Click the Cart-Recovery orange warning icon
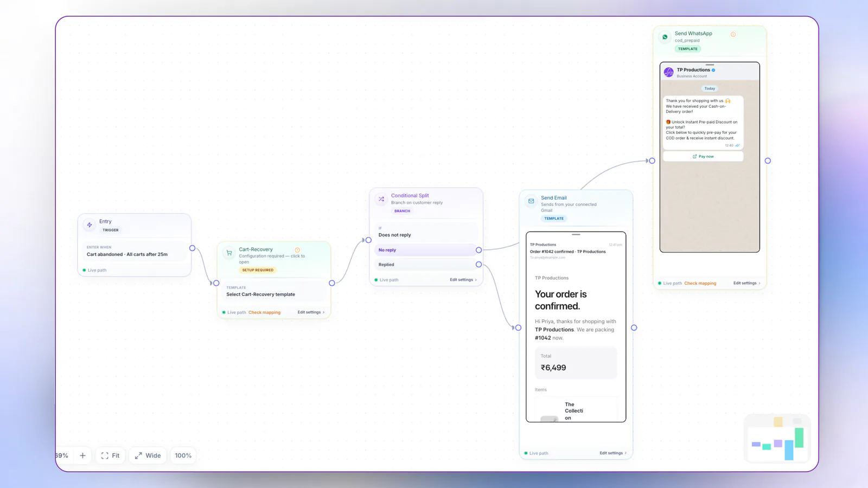The height and width of the screenshot is (488, 868). click(x=297, y=250)
